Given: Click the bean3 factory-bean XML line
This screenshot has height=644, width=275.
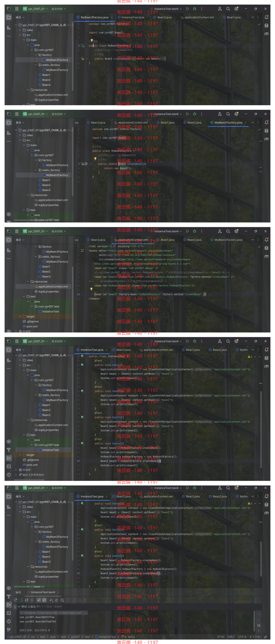Looking at the screenshot, I should (x=150, y=294).
